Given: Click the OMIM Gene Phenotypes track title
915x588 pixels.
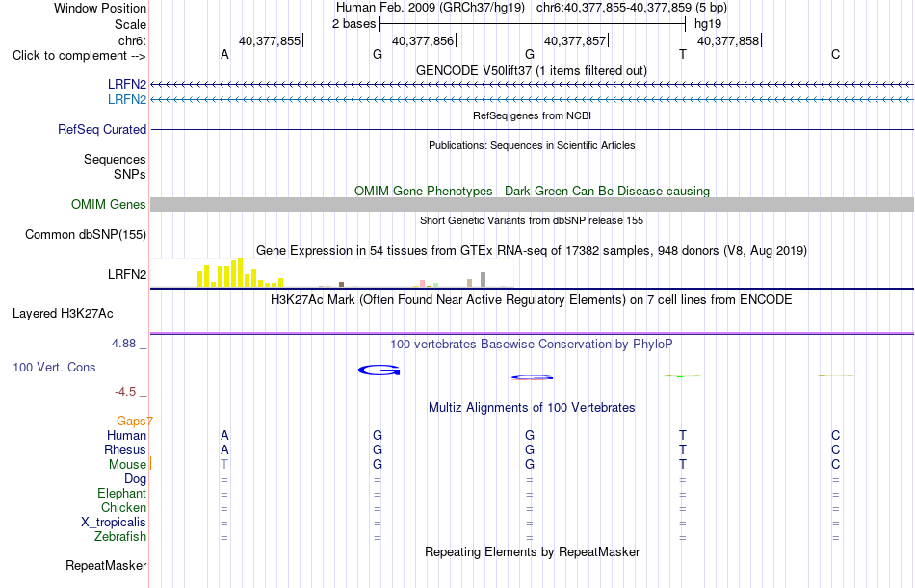Looking at the screenshot, I should coord(533,192).
